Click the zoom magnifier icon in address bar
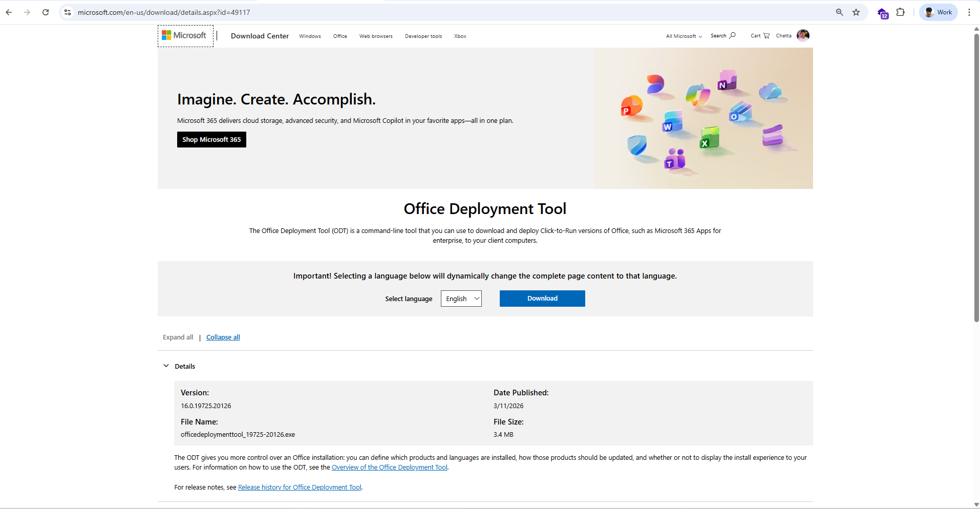The image size is (980, 509). click(x=840, y=12)
